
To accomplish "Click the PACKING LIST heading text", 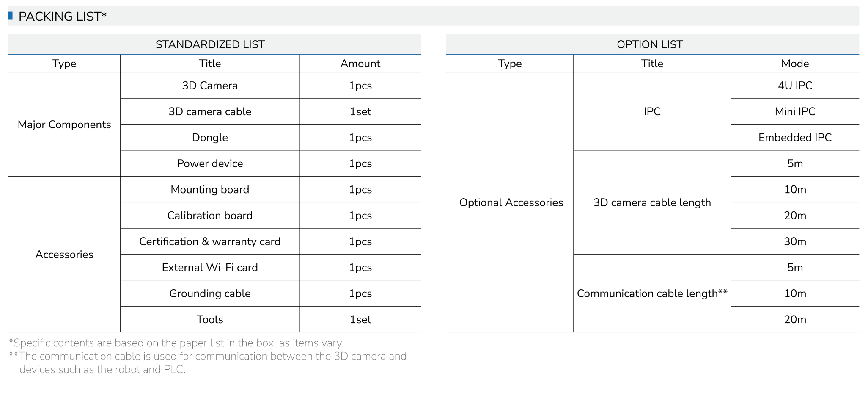I will point(62,17).
